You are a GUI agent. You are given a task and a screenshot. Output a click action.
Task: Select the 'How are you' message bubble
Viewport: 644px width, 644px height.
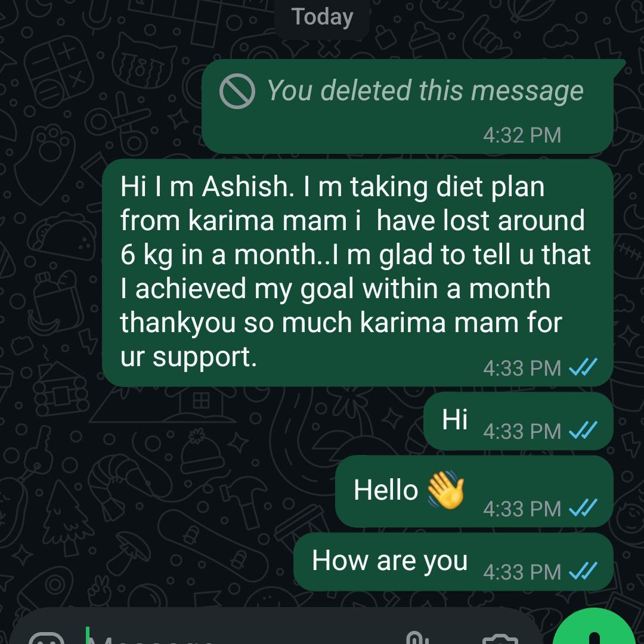pos(453,562)
